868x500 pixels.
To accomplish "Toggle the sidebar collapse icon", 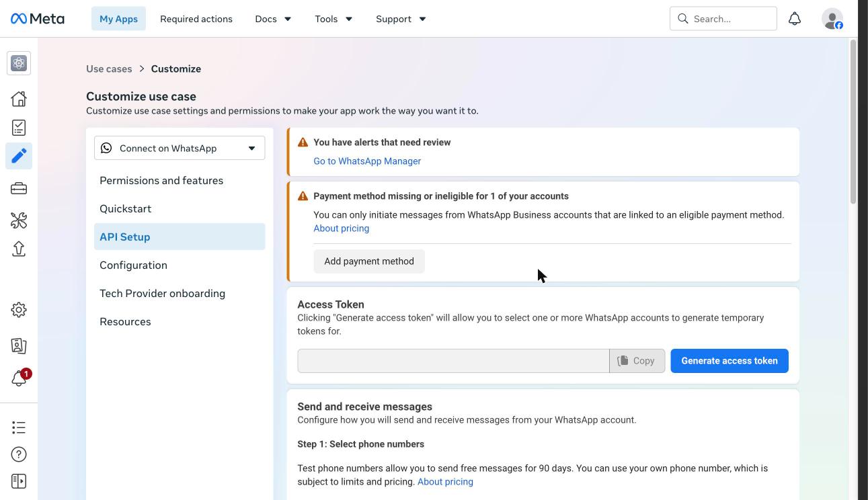I will click(x=19, y=481).
